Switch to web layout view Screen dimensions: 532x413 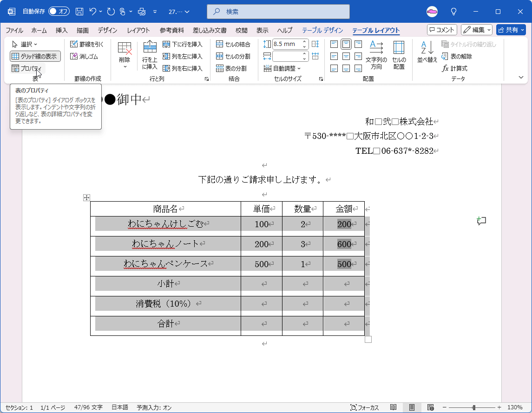pyautogui.click(x=431, y=407)
